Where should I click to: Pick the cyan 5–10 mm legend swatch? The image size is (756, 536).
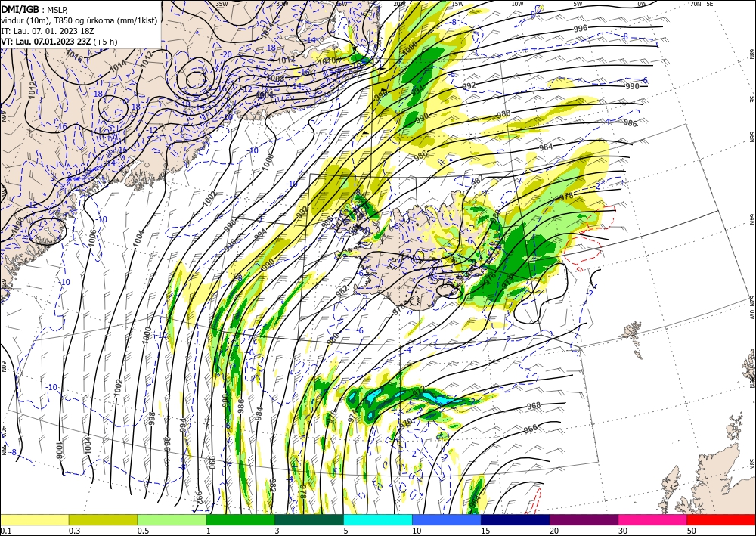coord(378,519)
